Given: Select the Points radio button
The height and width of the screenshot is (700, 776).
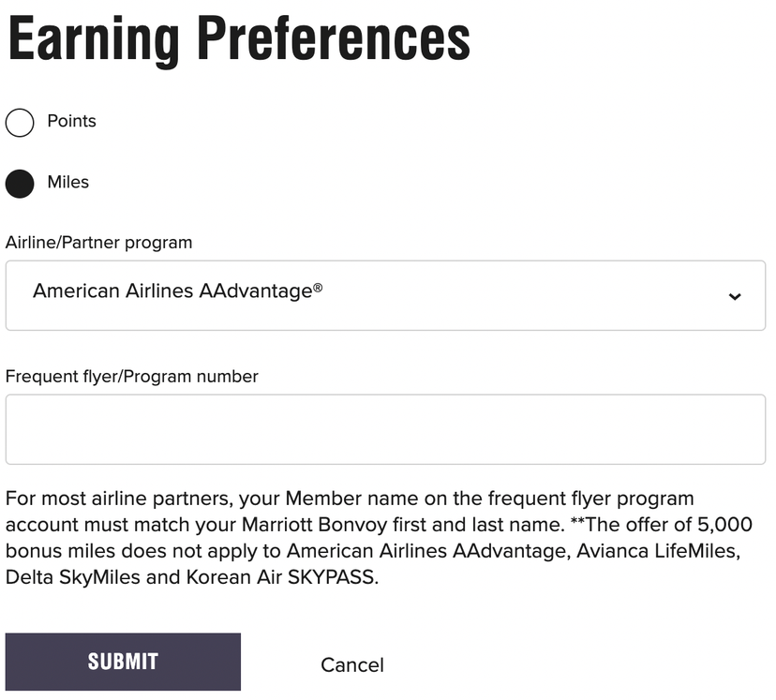Looking at the screenshot, I should pos(20,122).
